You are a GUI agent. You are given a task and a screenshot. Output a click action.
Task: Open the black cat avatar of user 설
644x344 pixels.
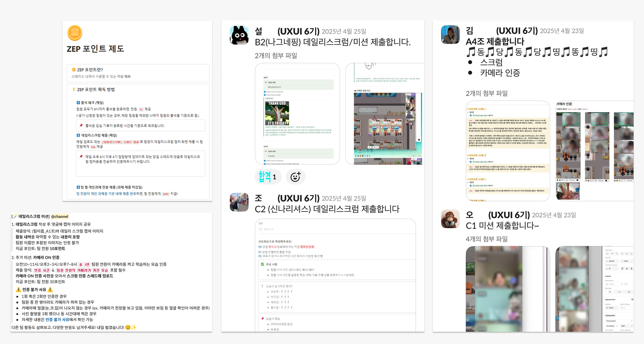239,35
